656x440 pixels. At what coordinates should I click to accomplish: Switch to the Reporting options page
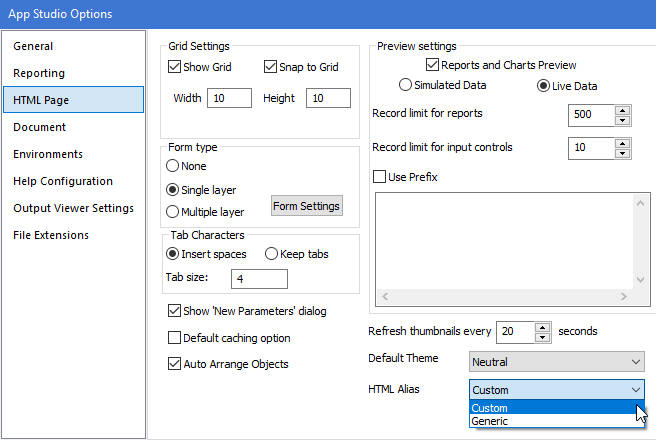(x=39, y=73)
